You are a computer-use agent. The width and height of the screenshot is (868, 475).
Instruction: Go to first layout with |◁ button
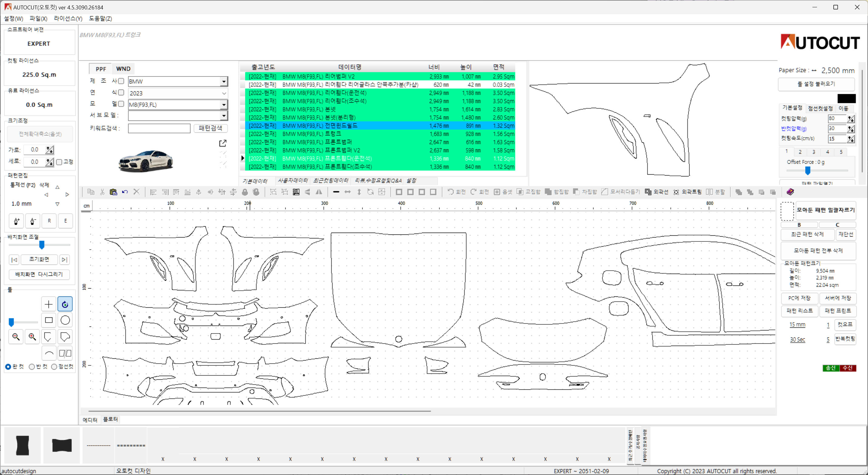(x=14, y=260)
